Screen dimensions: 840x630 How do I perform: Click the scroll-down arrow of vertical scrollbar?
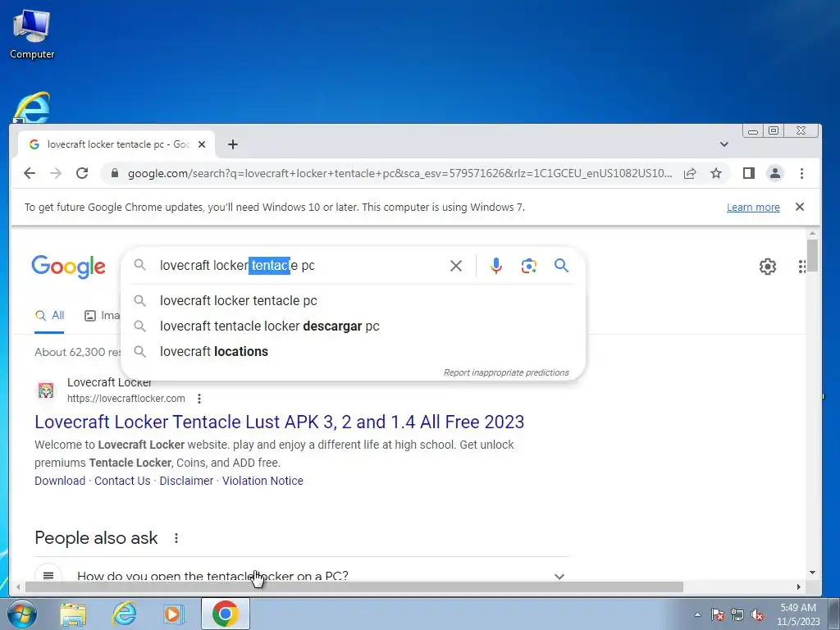(812, 573)
